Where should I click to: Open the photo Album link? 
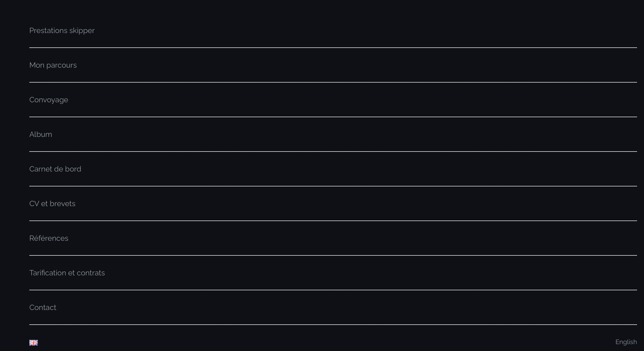click(x=41, y=134)
